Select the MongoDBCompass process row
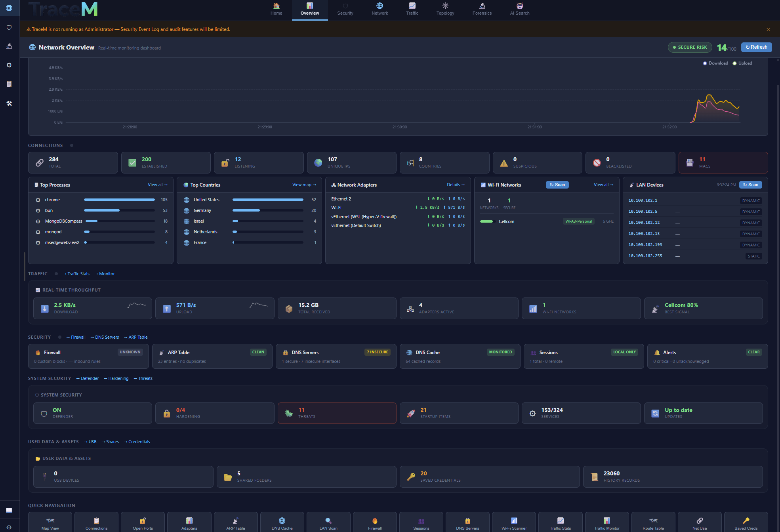Viewport: 780px width, 532px height. click(101, 221)
